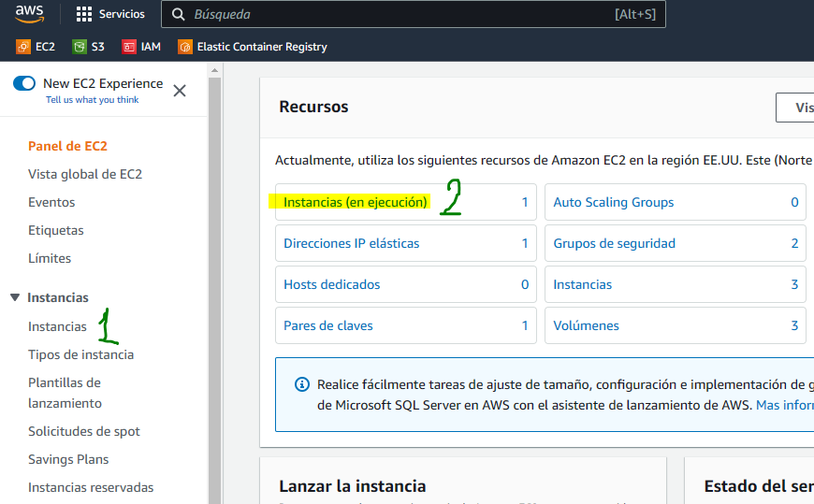
Task: Click count 1 beside Instancias (en ejecución)
Action: (x=525, y=202)
